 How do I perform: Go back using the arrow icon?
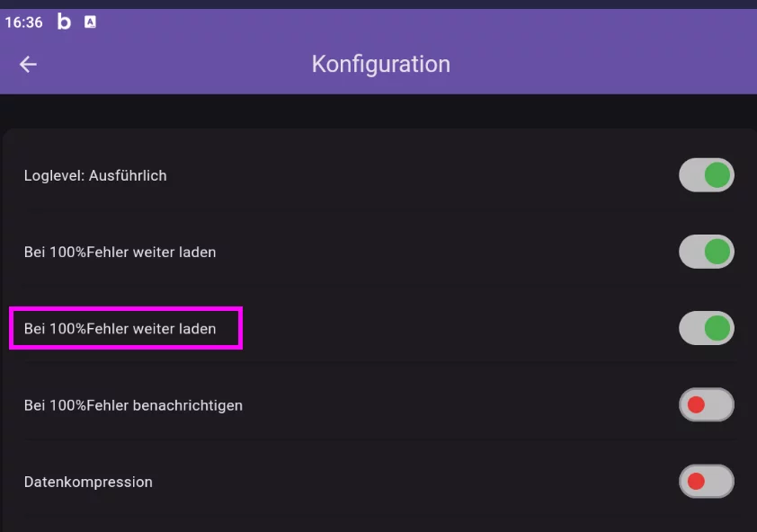click(x=28, y=64)
